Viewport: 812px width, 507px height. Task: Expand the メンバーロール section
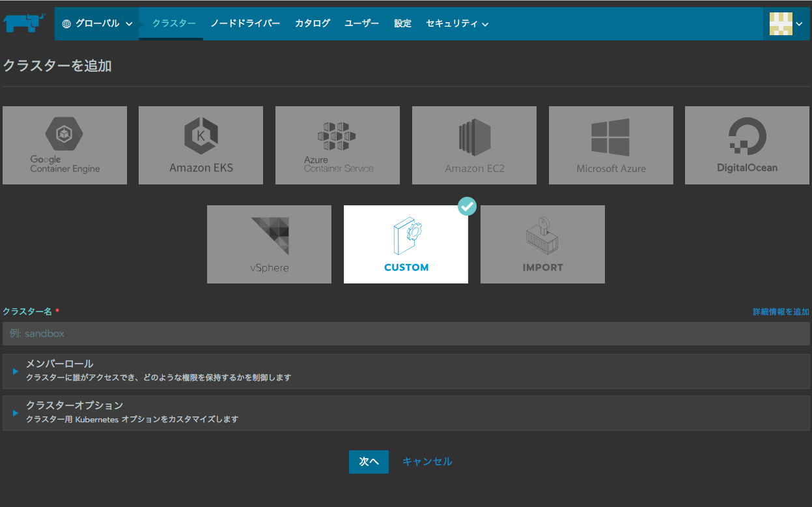coord(406,371)
